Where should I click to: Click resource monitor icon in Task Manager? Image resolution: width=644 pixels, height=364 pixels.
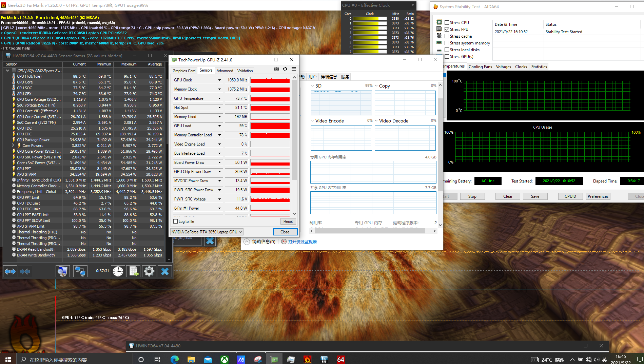[x=284, y=242]
